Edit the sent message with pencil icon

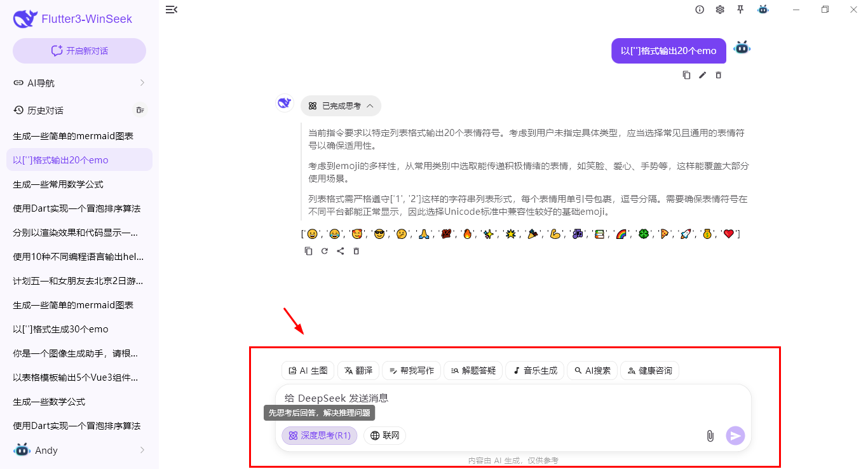point(702,74)
